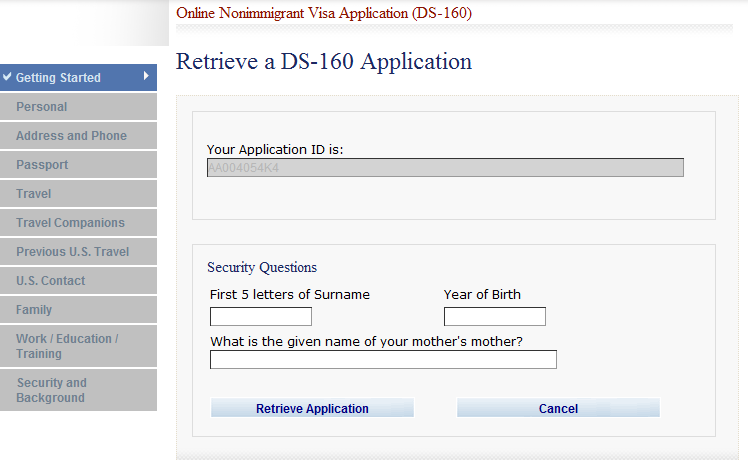
Task: Open the Travel Companions section
Action: click(70, 223)
